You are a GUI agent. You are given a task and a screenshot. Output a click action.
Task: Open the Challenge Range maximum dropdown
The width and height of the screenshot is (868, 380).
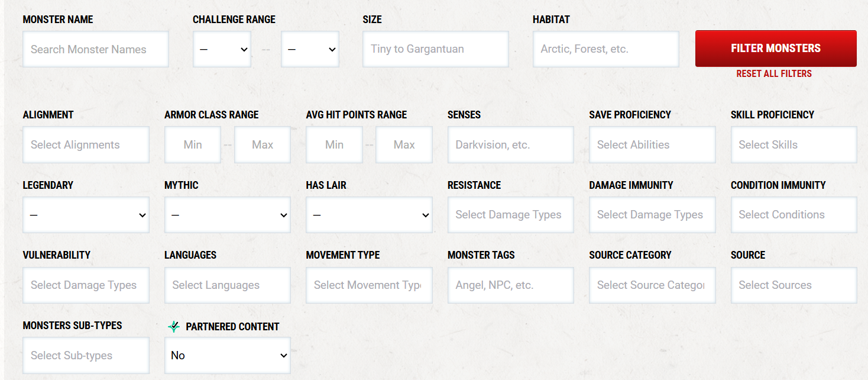310,49
